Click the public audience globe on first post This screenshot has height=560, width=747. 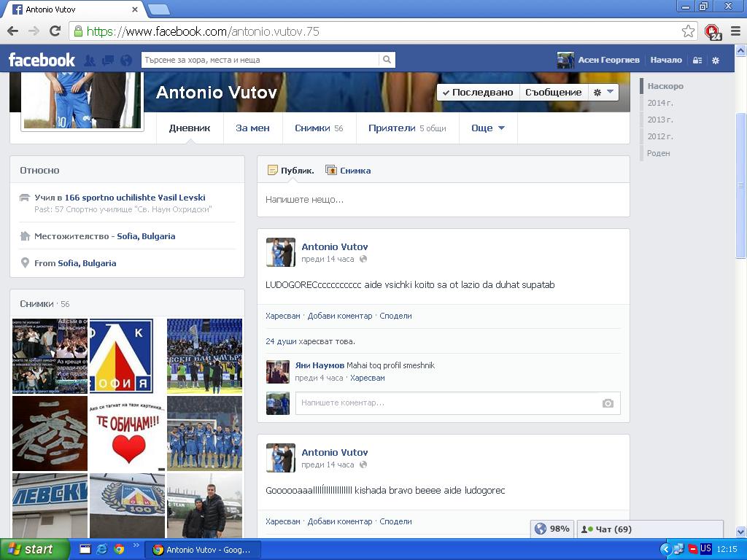pos(363,259)
